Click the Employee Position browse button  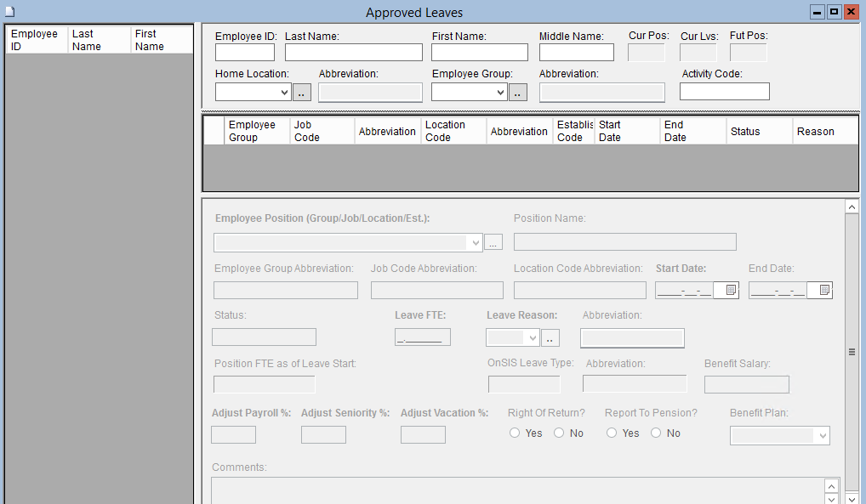click(x=493, y=243)
